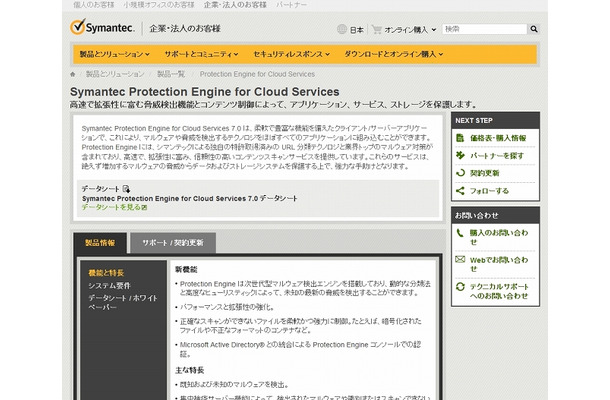This screenshot has width=610, height=400.
Task: Click the partner icon beside パートナーを探す
Action: pos(460,155)
